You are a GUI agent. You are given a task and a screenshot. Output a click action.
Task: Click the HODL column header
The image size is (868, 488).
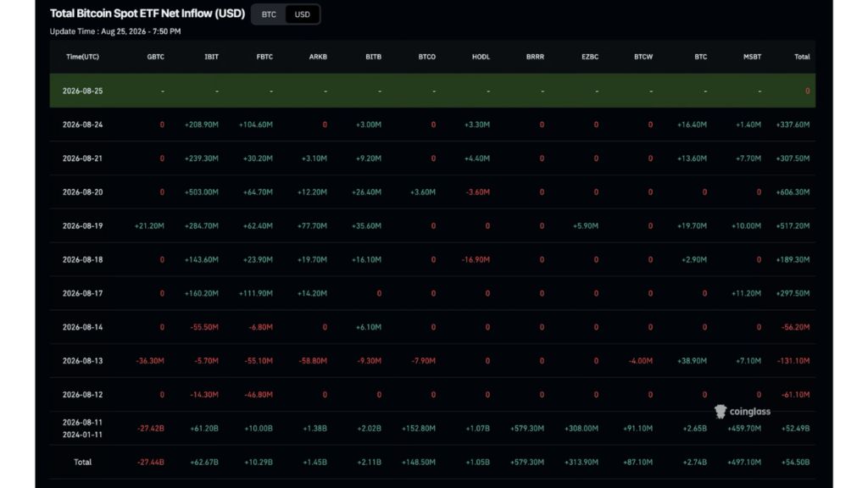[481, 57]
